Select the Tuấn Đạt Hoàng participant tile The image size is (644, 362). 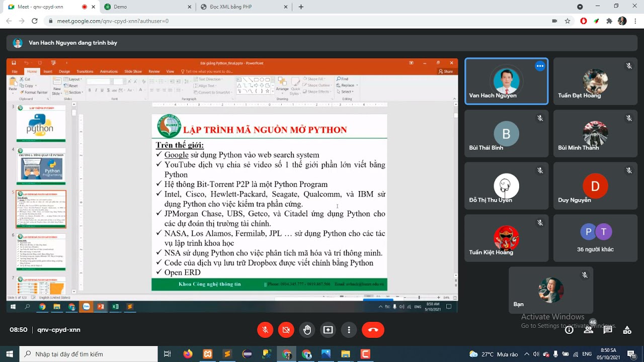[x=595, y=81]
